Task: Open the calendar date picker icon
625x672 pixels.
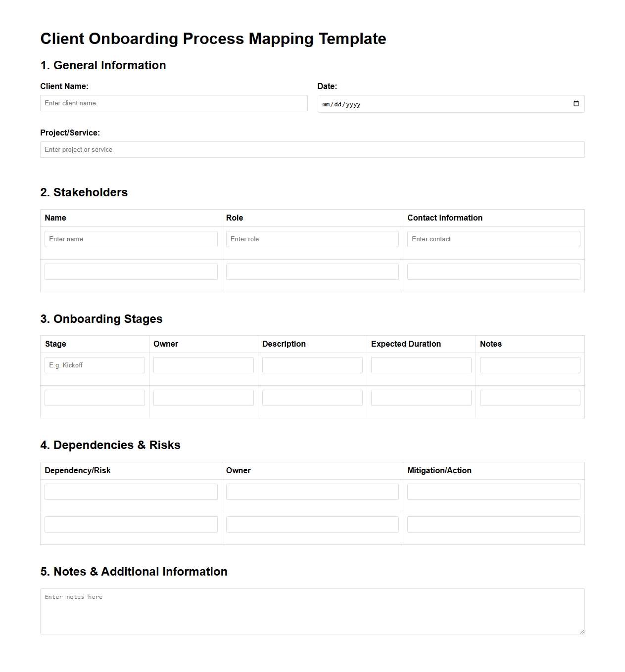Action: (576, 104)
